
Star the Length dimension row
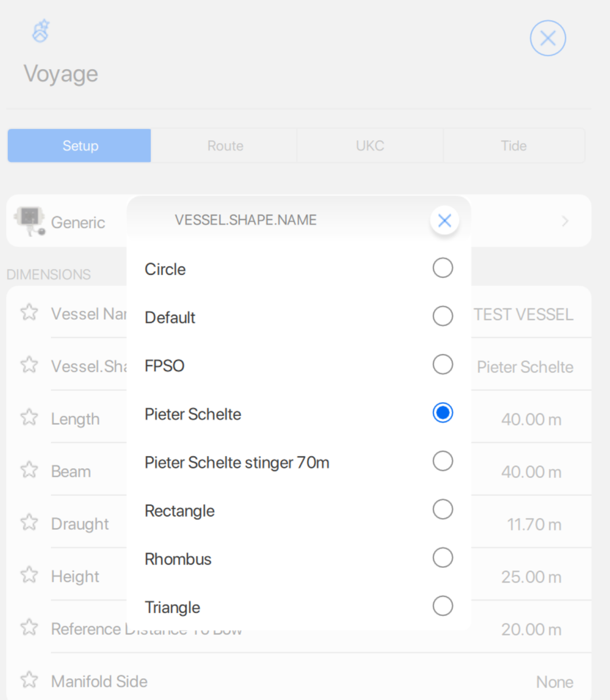point(29,417)
